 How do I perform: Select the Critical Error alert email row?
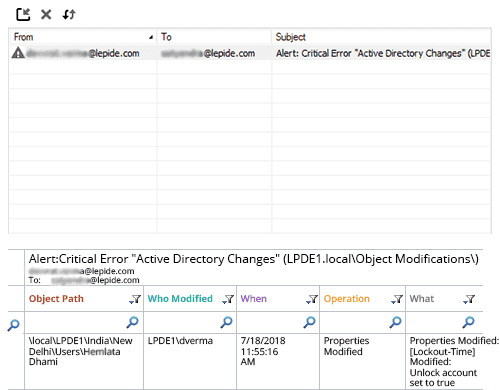tap(250, 53)
